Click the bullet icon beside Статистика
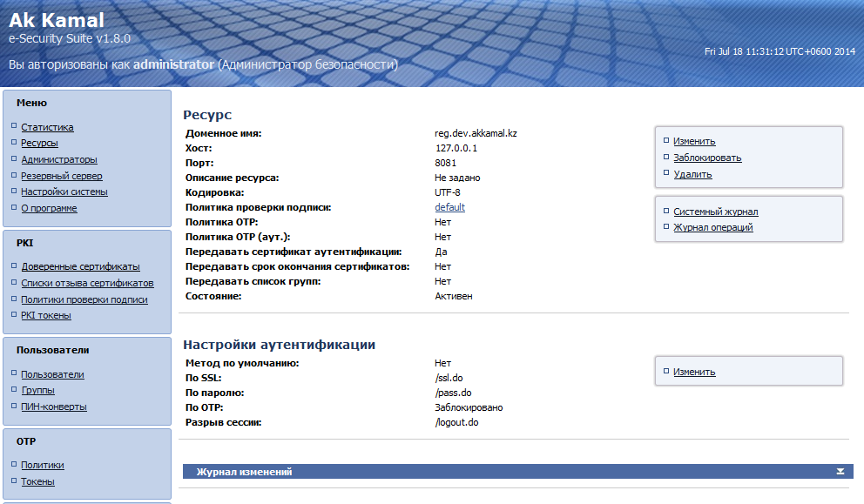This screenshot has width=864, height=504. [x=14, y=126]
